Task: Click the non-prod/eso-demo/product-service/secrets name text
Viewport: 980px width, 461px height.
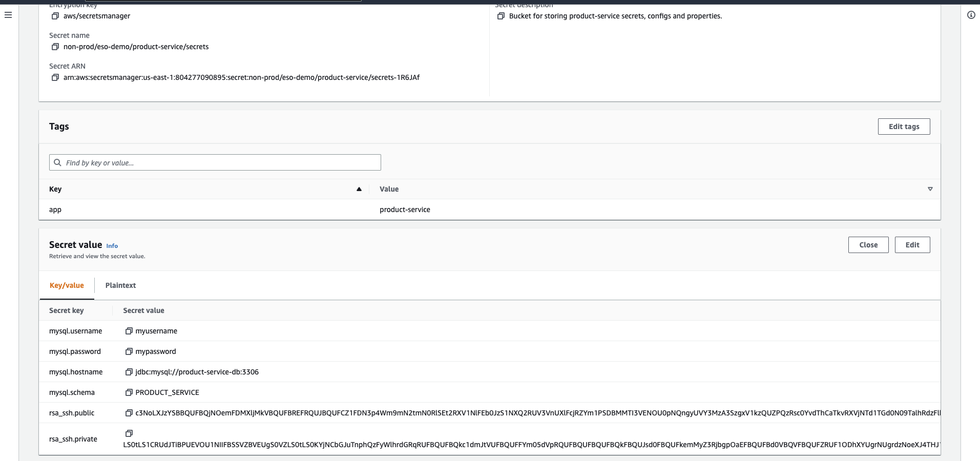Action: click(136, 47)
